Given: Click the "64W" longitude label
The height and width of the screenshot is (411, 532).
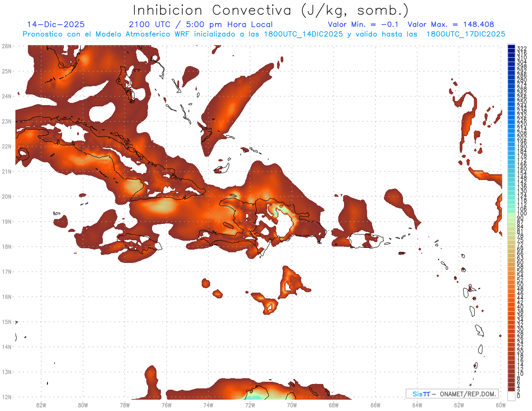Looking at the screenshot, I should (x=417, y=405).
